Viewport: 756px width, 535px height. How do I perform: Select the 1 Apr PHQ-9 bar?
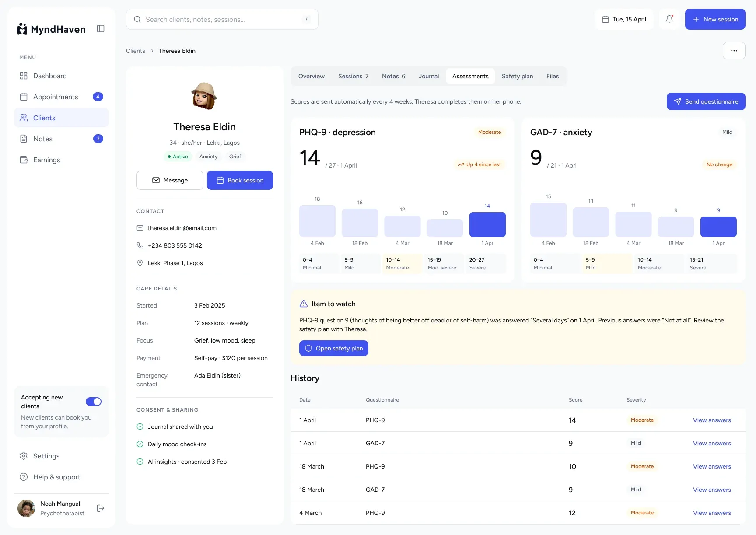click(x=487, y=224)
